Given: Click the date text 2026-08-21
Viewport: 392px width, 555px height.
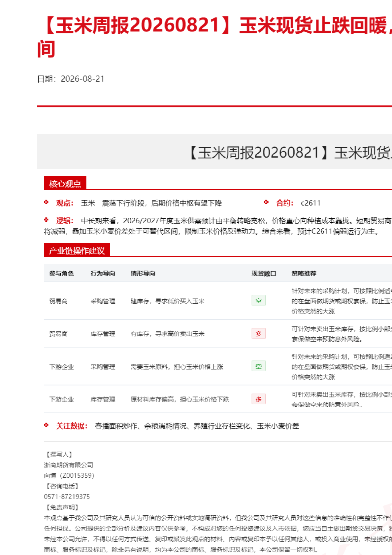Looking at the screenshot, I should 82,79.
